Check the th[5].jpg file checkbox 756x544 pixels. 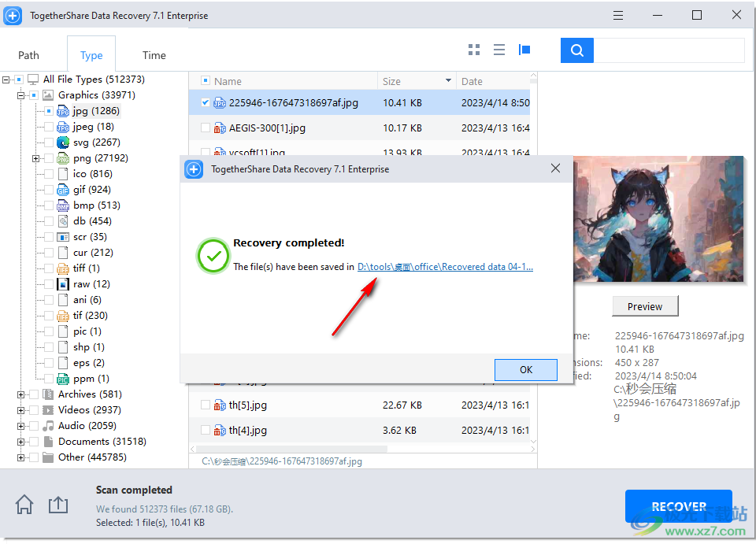pyautogui.click(x=206, y=405)
